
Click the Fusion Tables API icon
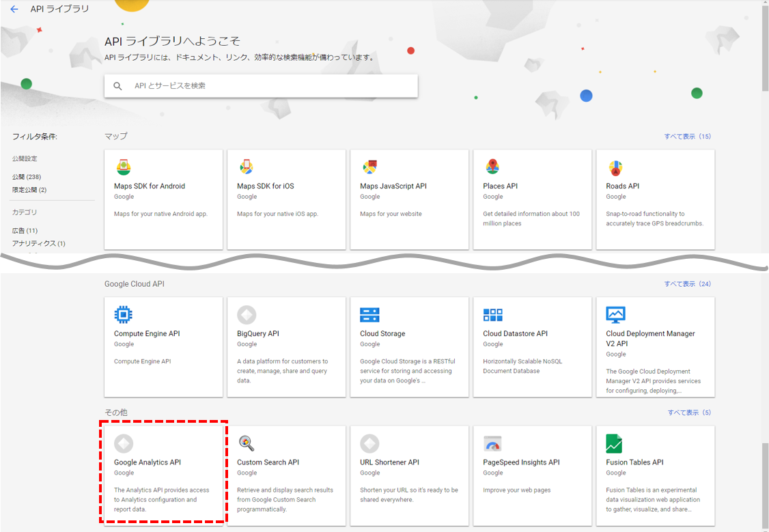614,443
